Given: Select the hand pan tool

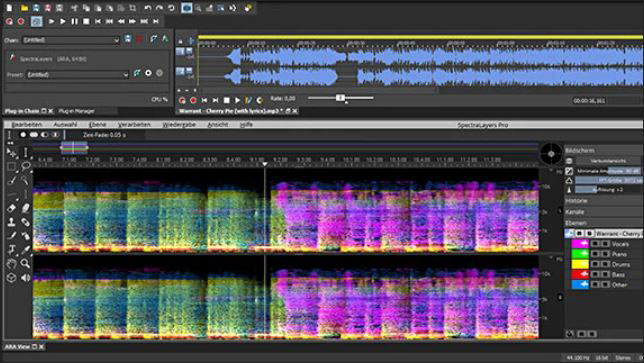Looking at the screenshot, I should point(12,264).
